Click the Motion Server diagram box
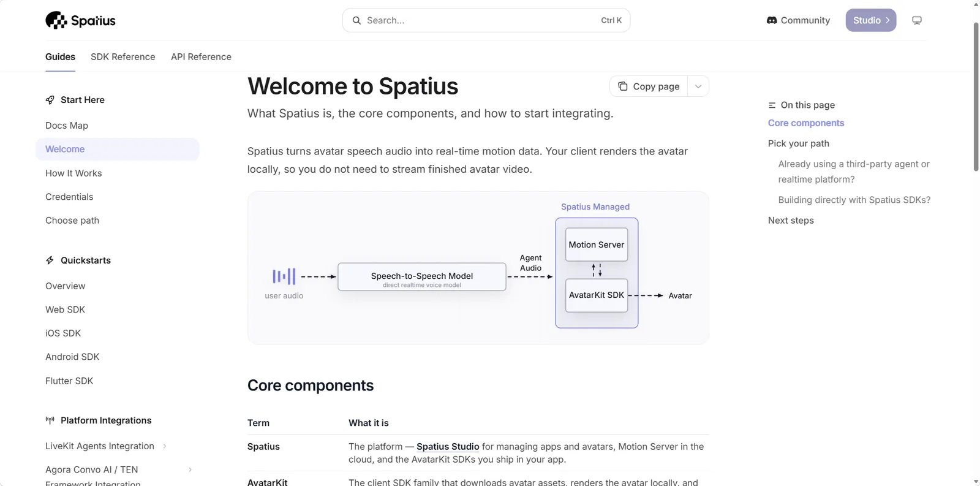Viewport: 980px width, 486px height. point(597,245)
